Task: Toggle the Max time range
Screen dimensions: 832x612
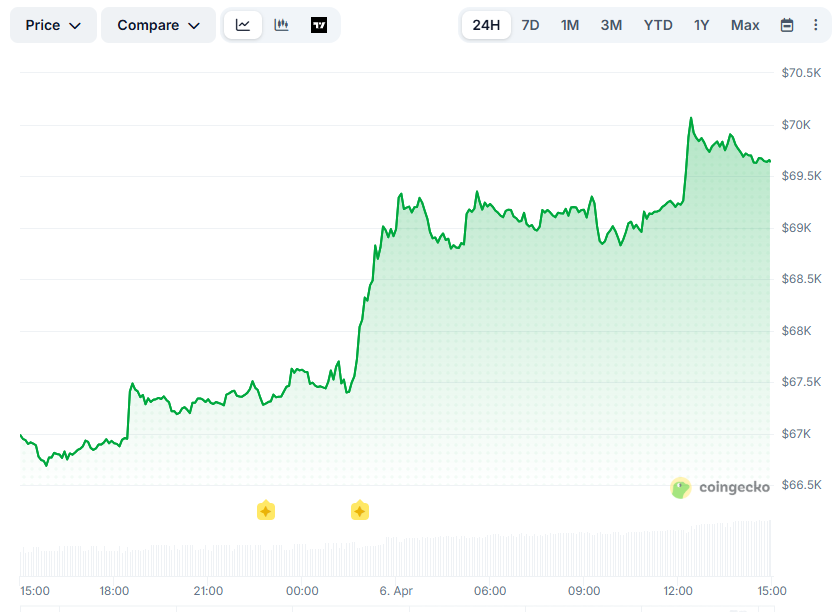Action: [x=745, y=24]
